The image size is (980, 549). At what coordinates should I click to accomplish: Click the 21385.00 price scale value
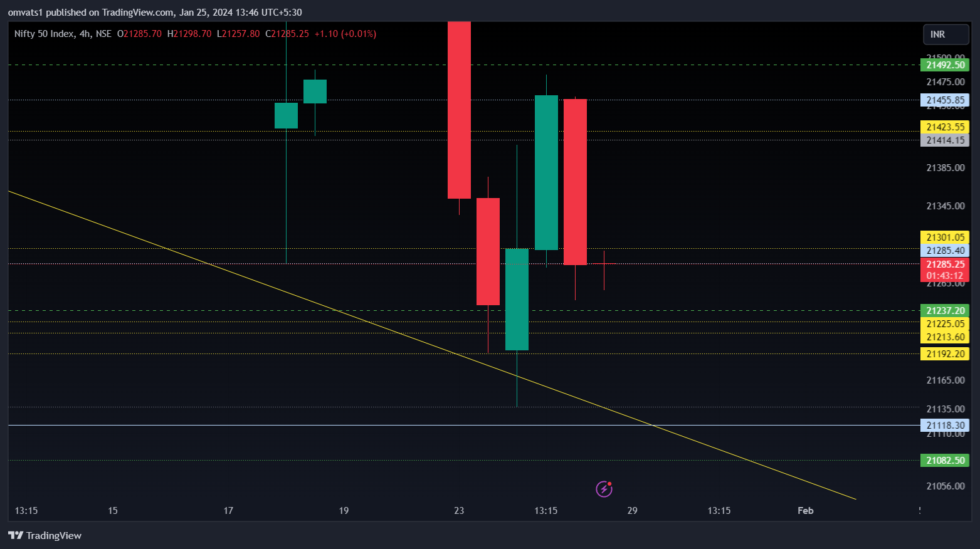click(946, 168)
